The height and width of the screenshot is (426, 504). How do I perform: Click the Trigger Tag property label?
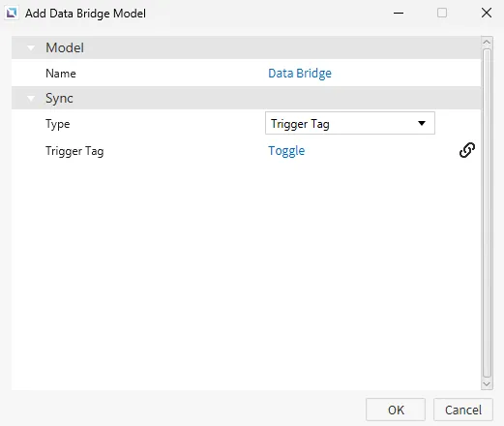pyautogui.click(x=74, y=151)
